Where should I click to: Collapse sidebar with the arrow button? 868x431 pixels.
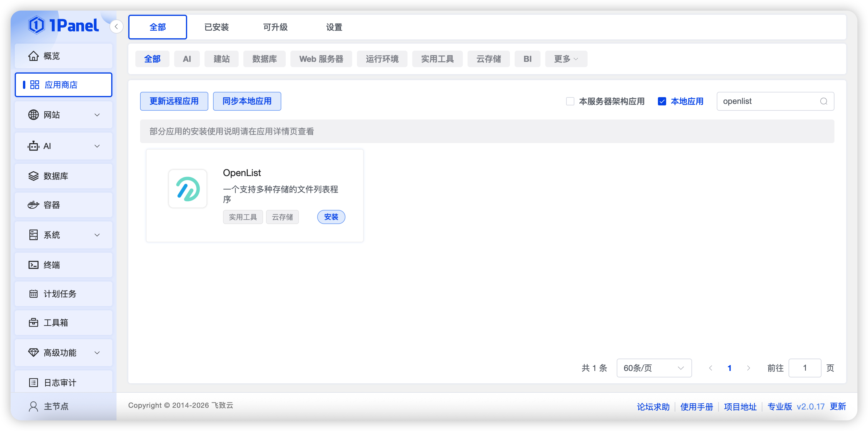tap(116, 26)
